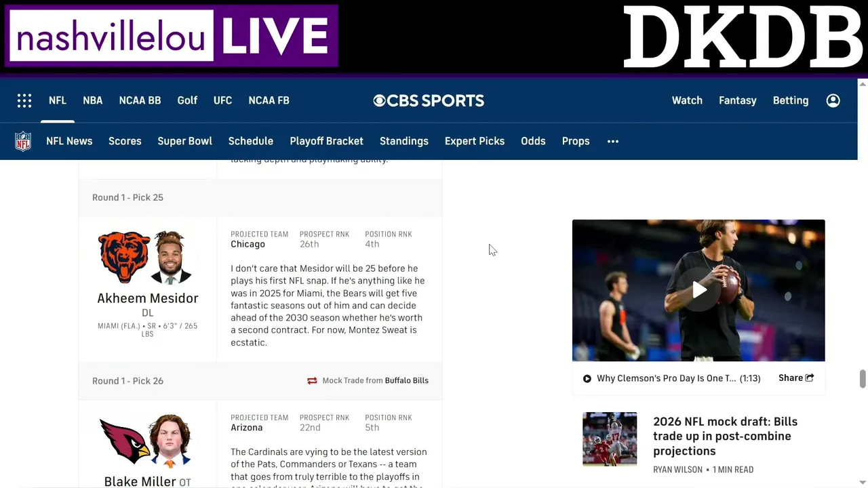Open Expert Picks
The image size is (868, 488).
pyautogui.click(x=475, y=141)
